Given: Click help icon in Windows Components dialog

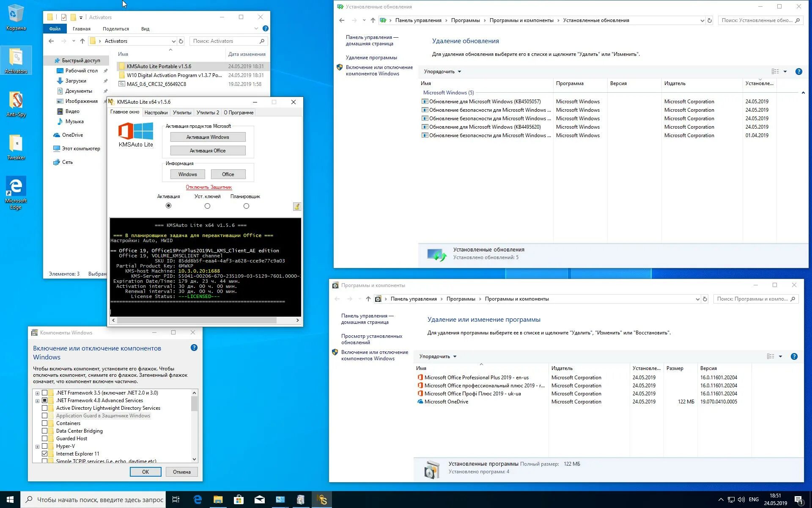Looking at the screenshot, I should click(194, 348).
